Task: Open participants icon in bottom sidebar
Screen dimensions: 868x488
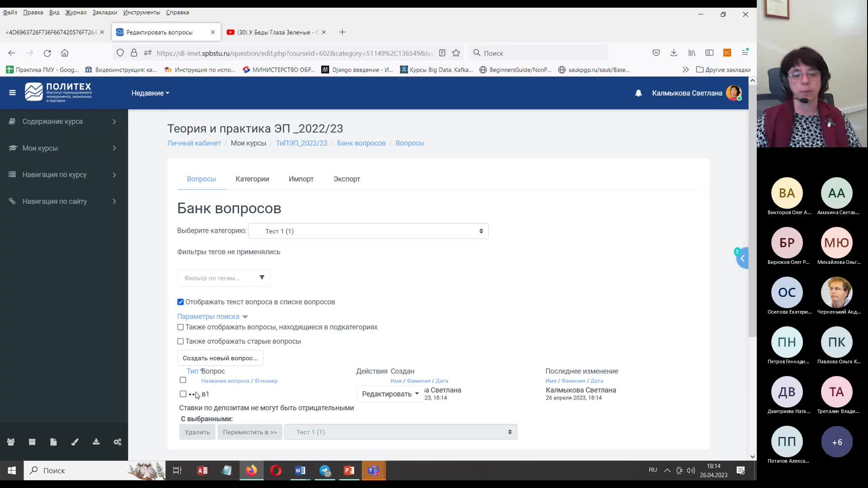Action: coord(11,442)
